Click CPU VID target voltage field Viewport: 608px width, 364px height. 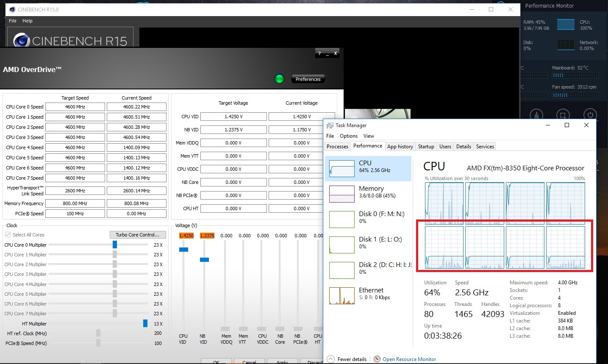[x=233, y=117]
